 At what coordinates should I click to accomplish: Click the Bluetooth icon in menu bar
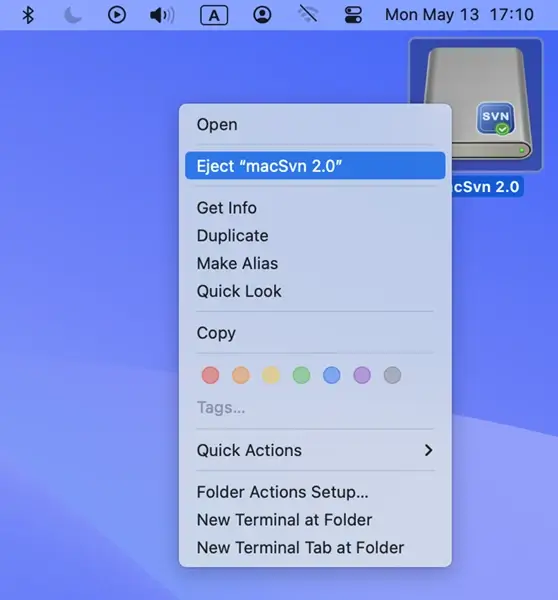(x=28, y=15)
